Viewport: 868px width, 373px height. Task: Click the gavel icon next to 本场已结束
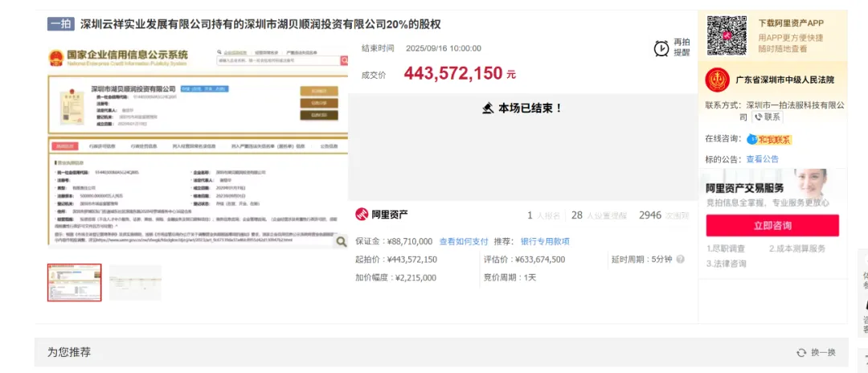(x=488, y=108)
